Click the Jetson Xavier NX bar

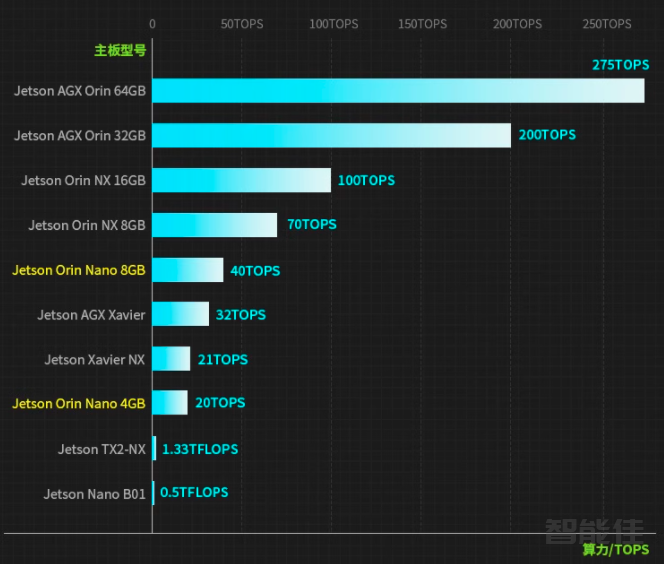(171, 359)
